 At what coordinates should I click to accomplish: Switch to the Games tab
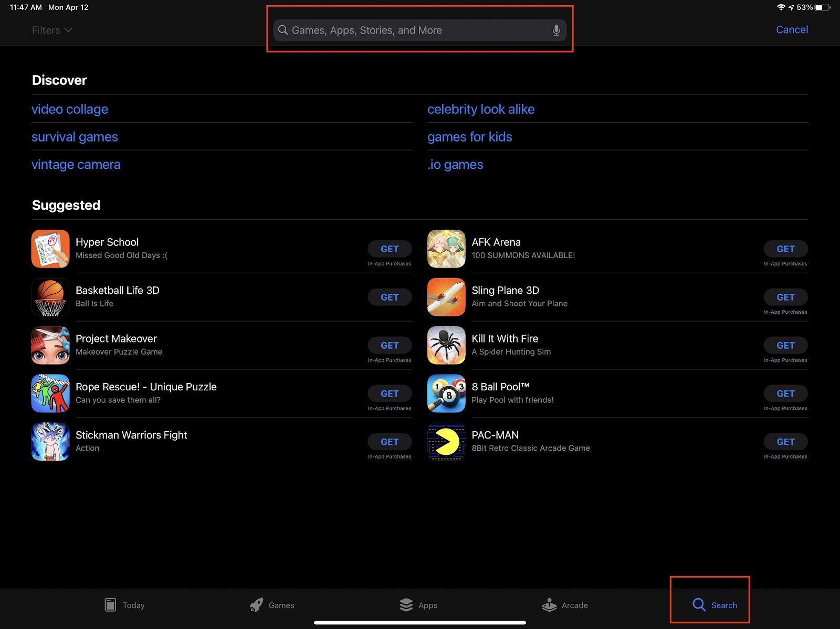pyautogui.click(x=272, y=605)
